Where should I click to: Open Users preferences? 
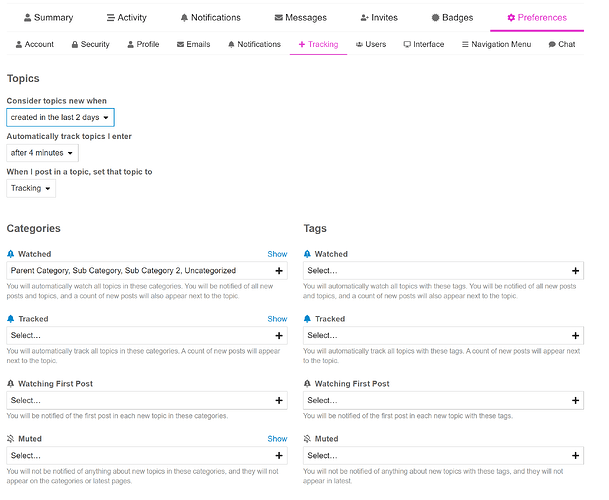click(371, 44)
